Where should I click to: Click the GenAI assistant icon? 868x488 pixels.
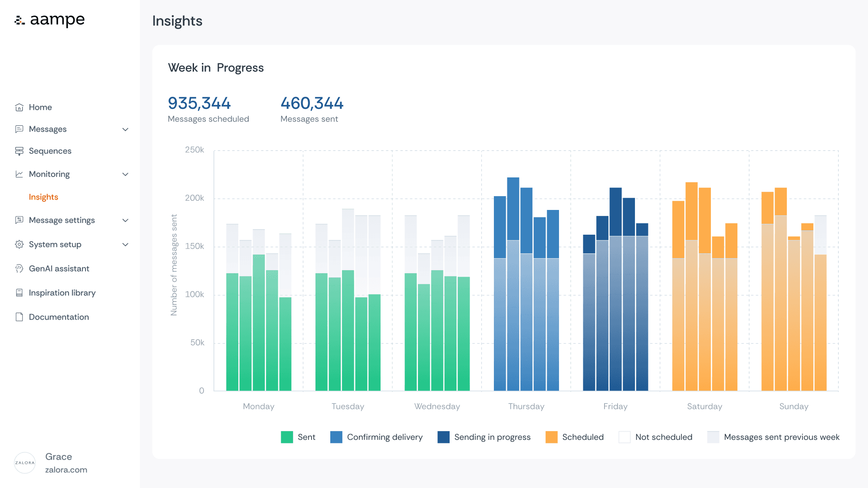[x=19, y=269]
